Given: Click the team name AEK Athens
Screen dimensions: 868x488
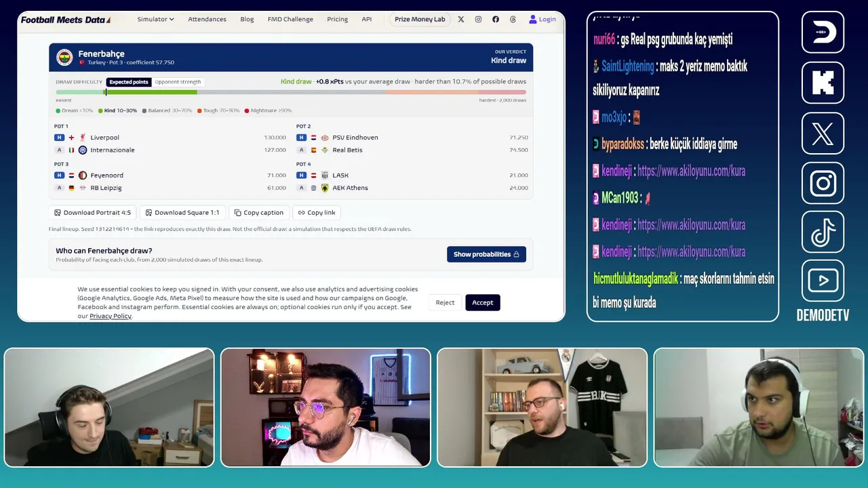Looking at the screenshot, I should (350, 188).
